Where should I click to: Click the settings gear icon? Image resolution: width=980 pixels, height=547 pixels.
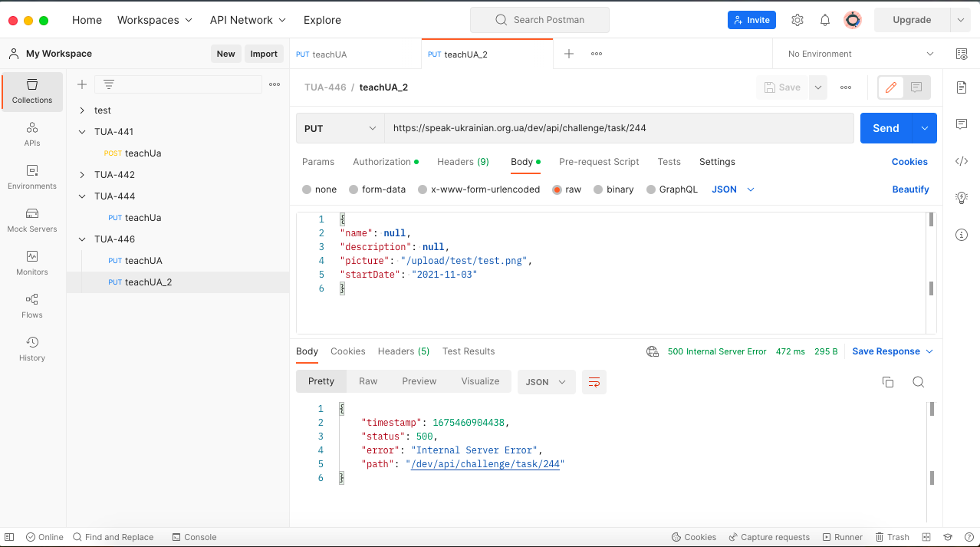pyautogui.click(x=797, y=20)
